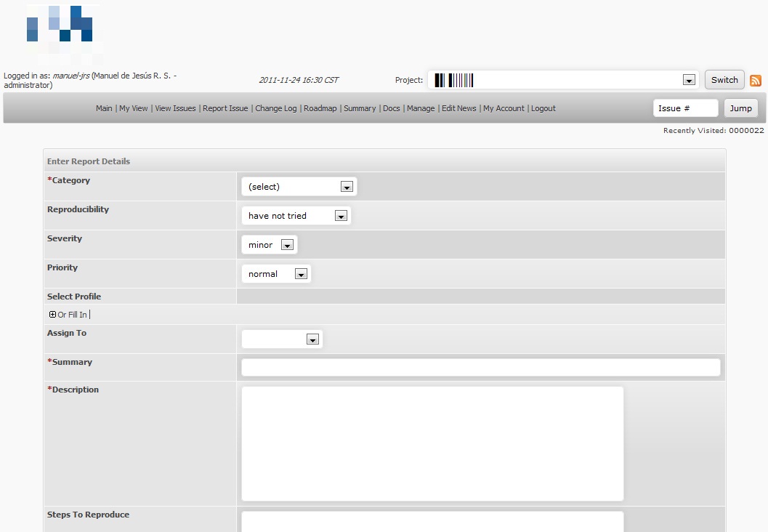Image resolution: width=768 pixels, height=532 pixels.
Task: Open the Priority dropdown
Action: pyautogui.click(x=276, y=274)
